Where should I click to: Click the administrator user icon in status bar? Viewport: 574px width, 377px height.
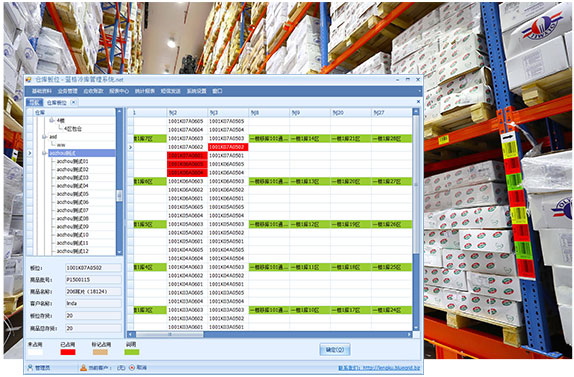point(30,367)
